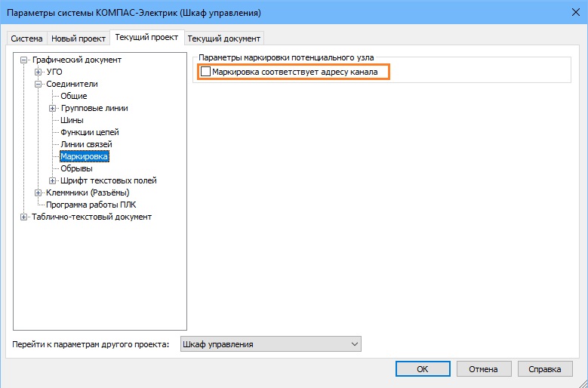588x388 pixels.
Task: Close the parameters dialog window
Action: click(x=570, y=13)
